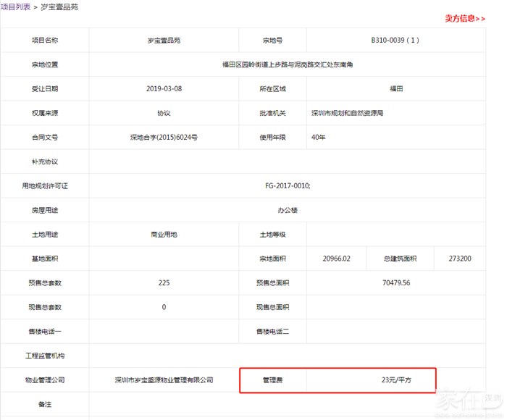Click 岁宝壹品苑 in the breadcrumb
The image size is (507, 420).
point(59,7)
